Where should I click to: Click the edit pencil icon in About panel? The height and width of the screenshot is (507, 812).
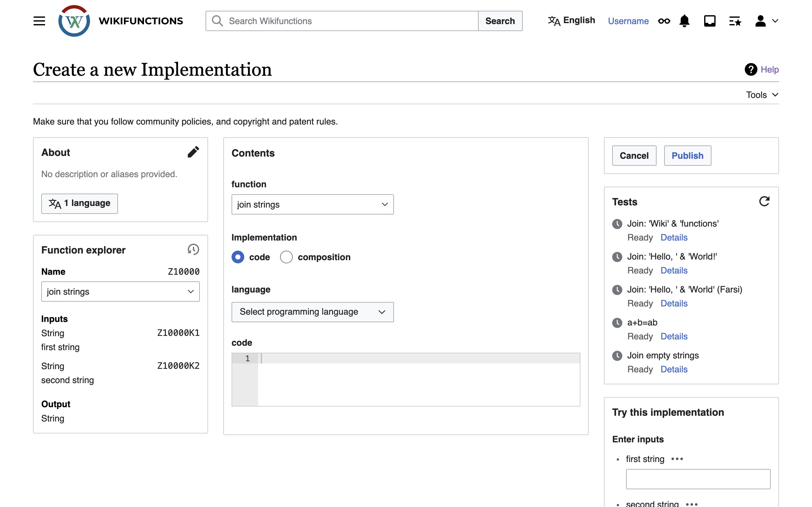(193, 152)
